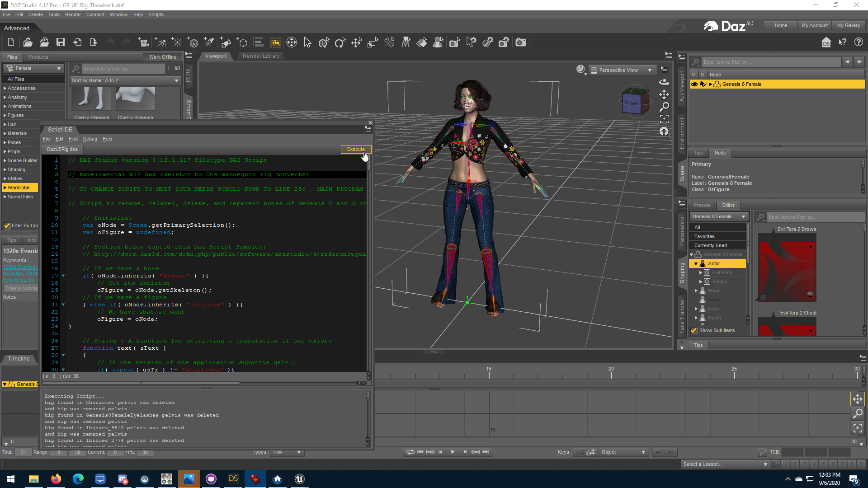The image size is (868, 488).
Task: Create a new camera from toolbar
Action: (143, 42)
